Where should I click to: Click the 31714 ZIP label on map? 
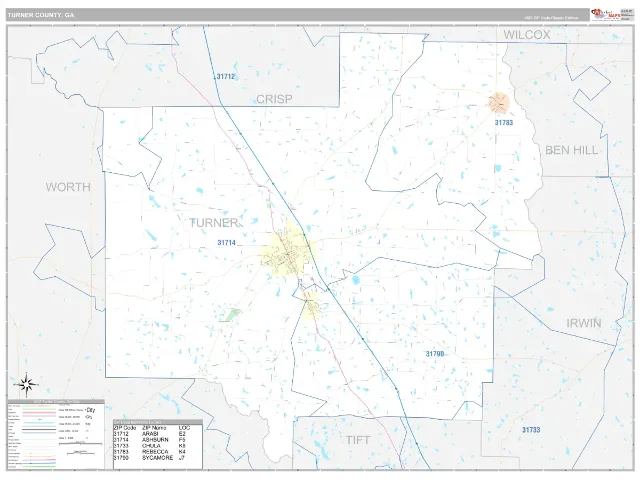[227, 242]
